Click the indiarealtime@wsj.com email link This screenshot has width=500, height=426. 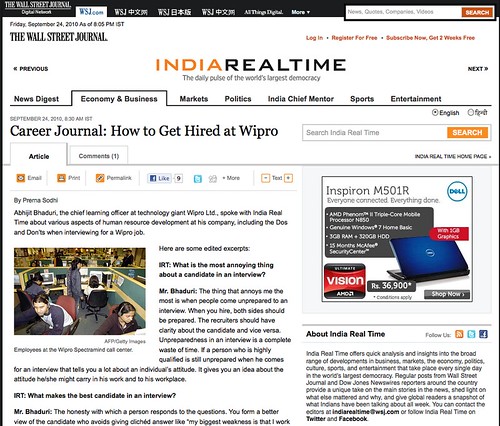(x=366, y=412)
